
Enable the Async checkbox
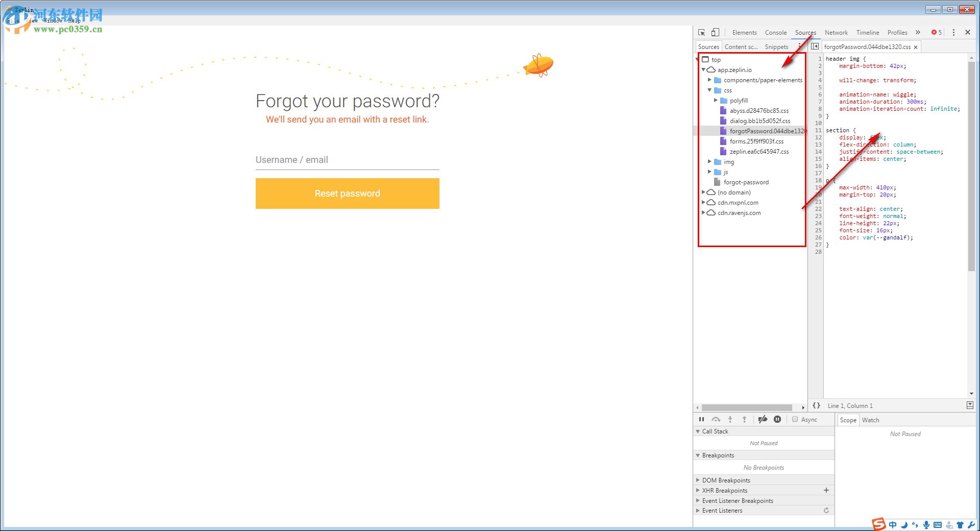pos(795,419)
